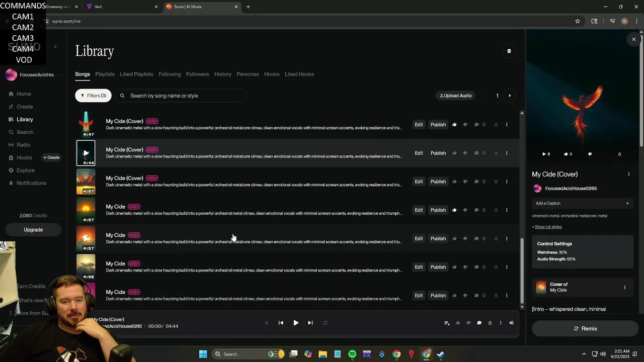644x362 pixels.
Task: Switch to the Following tab
Action: point(170,74)
